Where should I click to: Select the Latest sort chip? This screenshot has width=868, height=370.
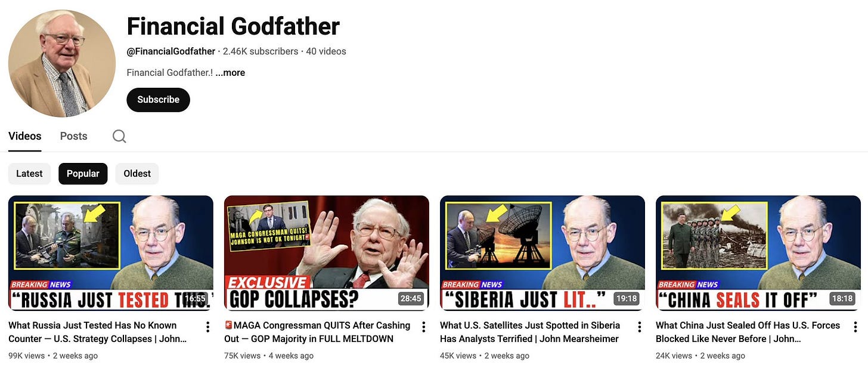tap(29, 174)
